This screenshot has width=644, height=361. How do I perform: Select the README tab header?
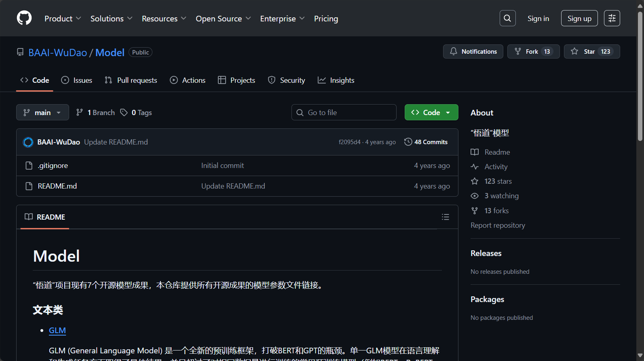[x=45, y=217]
